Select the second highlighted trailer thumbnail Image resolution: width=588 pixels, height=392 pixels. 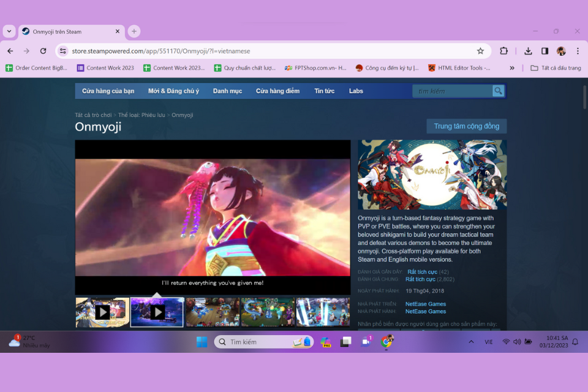(157, 312)
